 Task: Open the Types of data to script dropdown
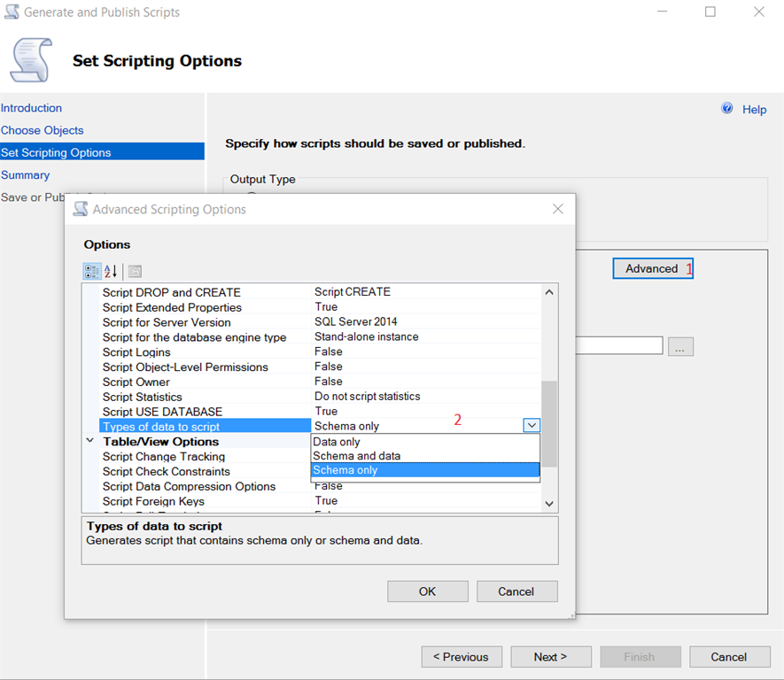[x=531, y=426]
